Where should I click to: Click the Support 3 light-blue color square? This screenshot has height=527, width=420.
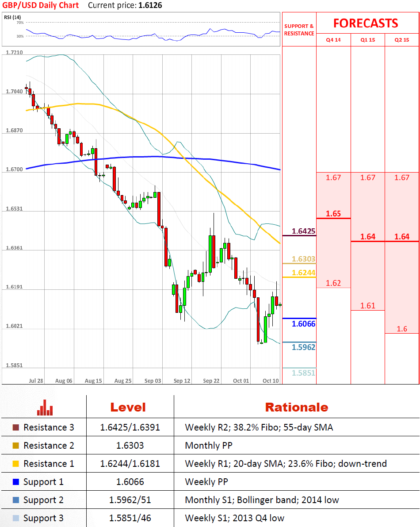(16, 518)
